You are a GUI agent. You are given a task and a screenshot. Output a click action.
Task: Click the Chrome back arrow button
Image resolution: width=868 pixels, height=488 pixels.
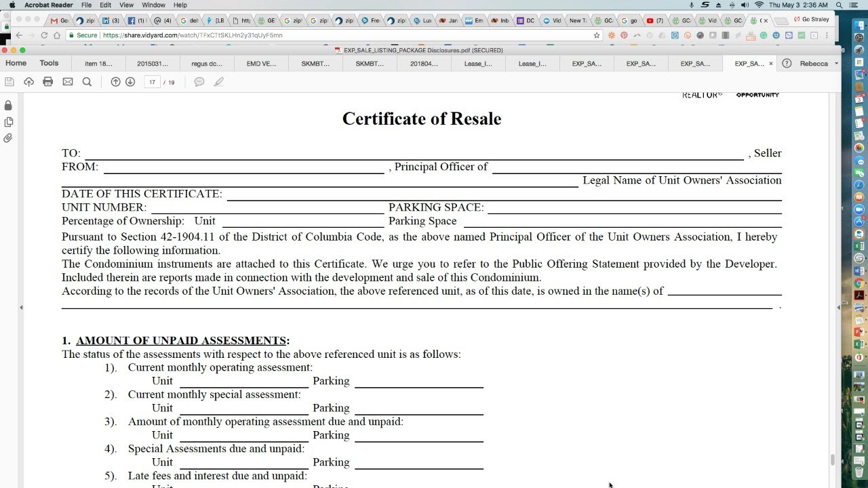19,35
